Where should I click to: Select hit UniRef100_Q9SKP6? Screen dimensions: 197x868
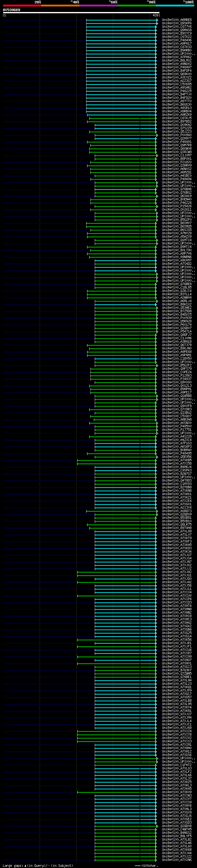click(x=177, y=23)
